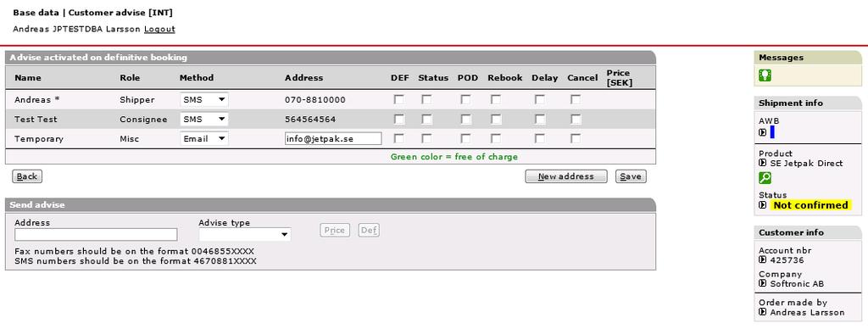Check Cancel box in the Temporary Misc row
The width and height of the screenshot is (868, 329).
(576, 138)
